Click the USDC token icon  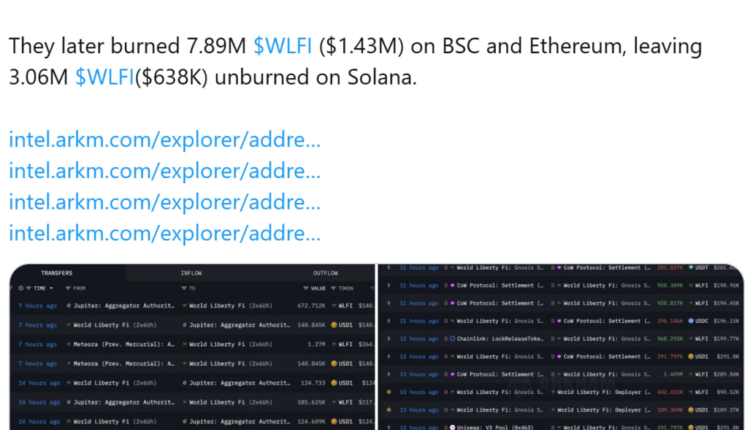tap(691, 321)
